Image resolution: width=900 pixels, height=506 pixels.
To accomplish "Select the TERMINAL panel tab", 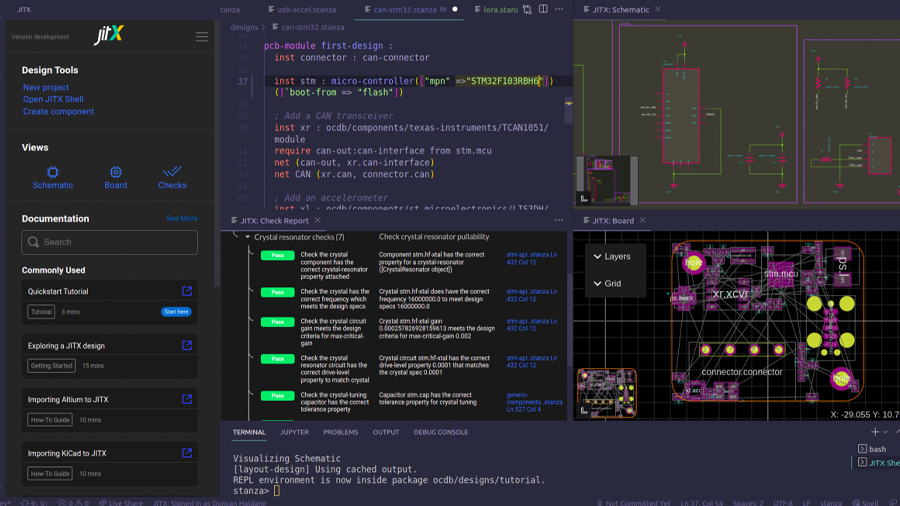I will pyautogui.click(x=249, y=432).
